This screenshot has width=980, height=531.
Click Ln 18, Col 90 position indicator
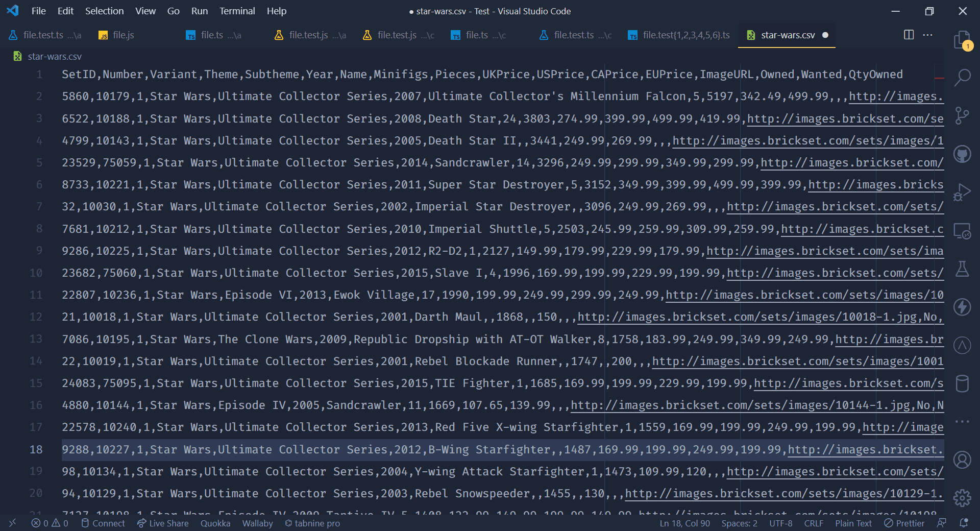click(684, 523)
